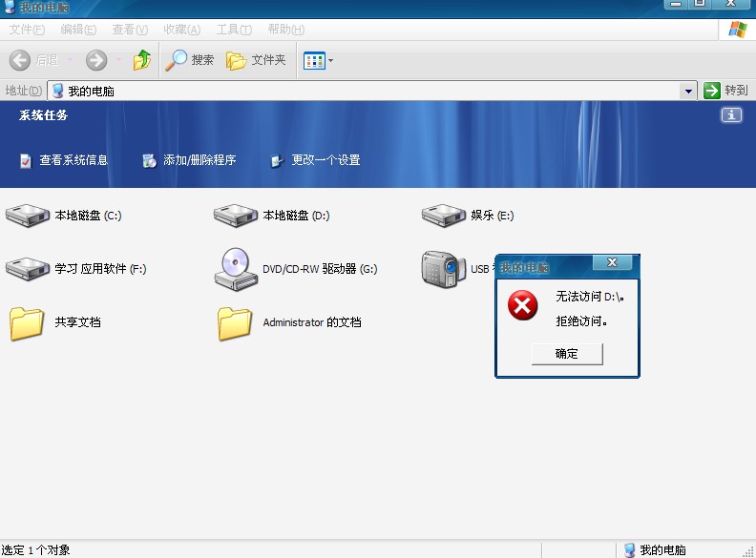Click the error dialog title 我的电脑
Image resolution: width=756 pixels, height=558 pixels.
click(524, 267)
